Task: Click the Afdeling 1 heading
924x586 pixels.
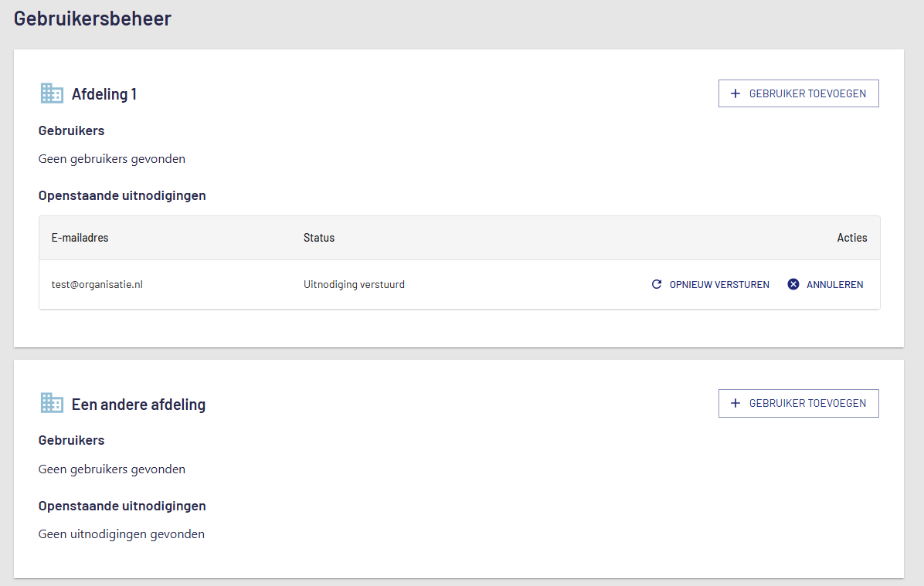Action: tap(104, 94)
